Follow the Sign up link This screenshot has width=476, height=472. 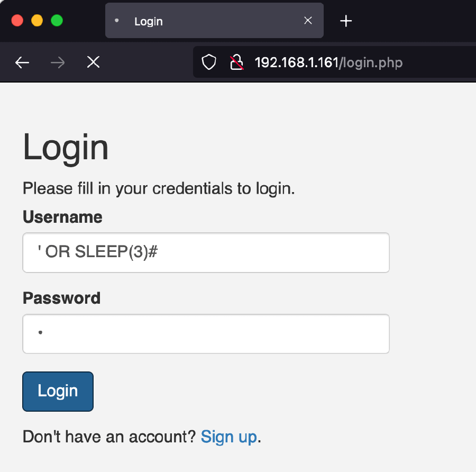(228, 437)
